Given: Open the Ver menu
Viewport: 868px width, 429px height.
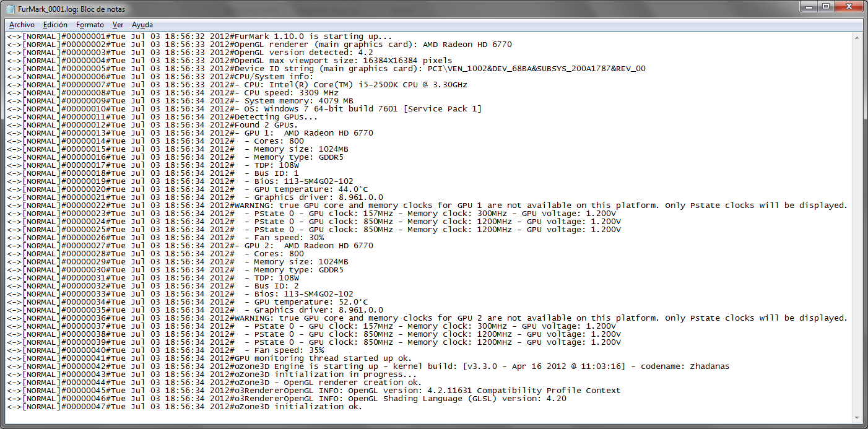Looking at the screenshot, I should coord(118,25).
